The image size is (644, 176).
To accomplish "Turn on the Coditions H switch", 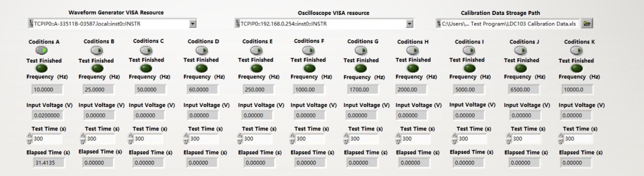I will coord(412,51).
